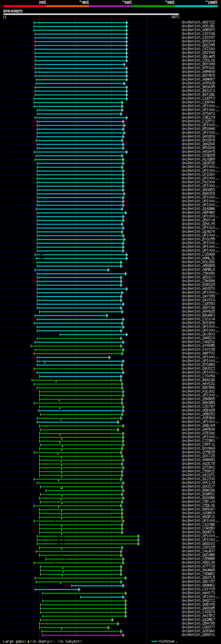The height and width of the screenshot is (644, 221).
Task: Select hit label UniRef100_A5E4U5
Action: tap(198, 410)
